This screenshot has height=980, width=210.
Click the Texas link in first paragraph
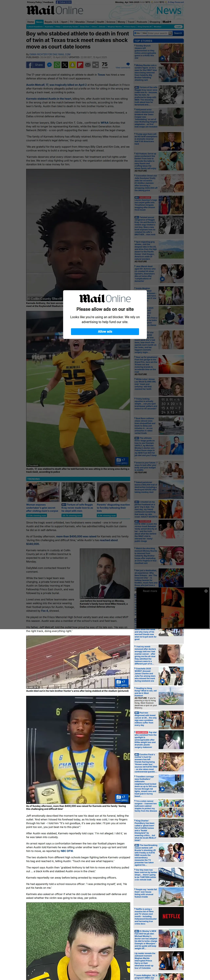pyautogui.click(x=101, y=75)
